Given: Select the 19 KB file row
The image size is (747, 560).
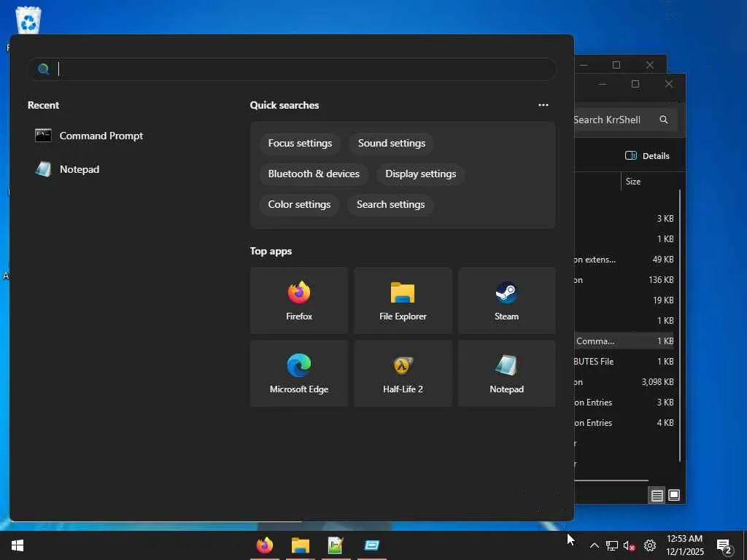Looking at the screenshot, I should [624, 300].
